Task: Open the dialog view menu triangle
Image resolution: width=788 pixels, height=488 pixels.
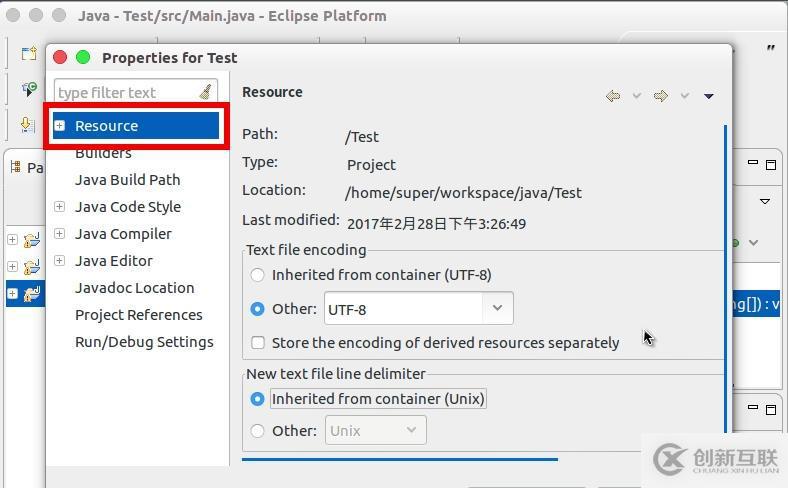Action: [708, 96]
